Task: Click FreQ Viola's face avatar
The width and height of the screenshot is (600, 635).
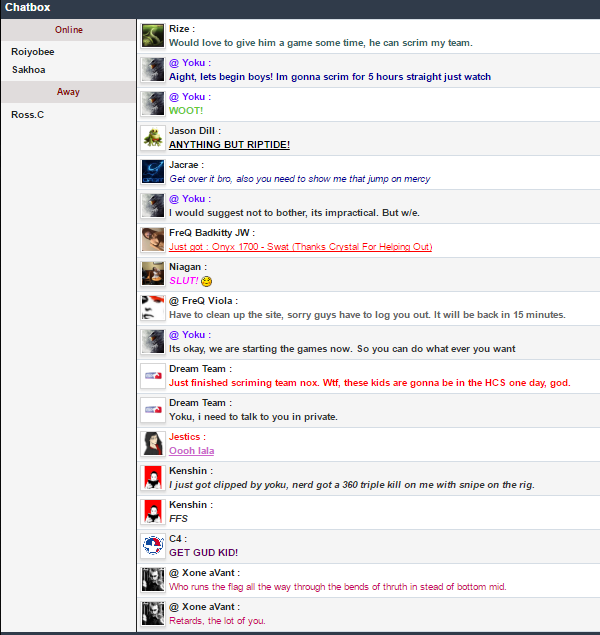Action: (153, 308)
